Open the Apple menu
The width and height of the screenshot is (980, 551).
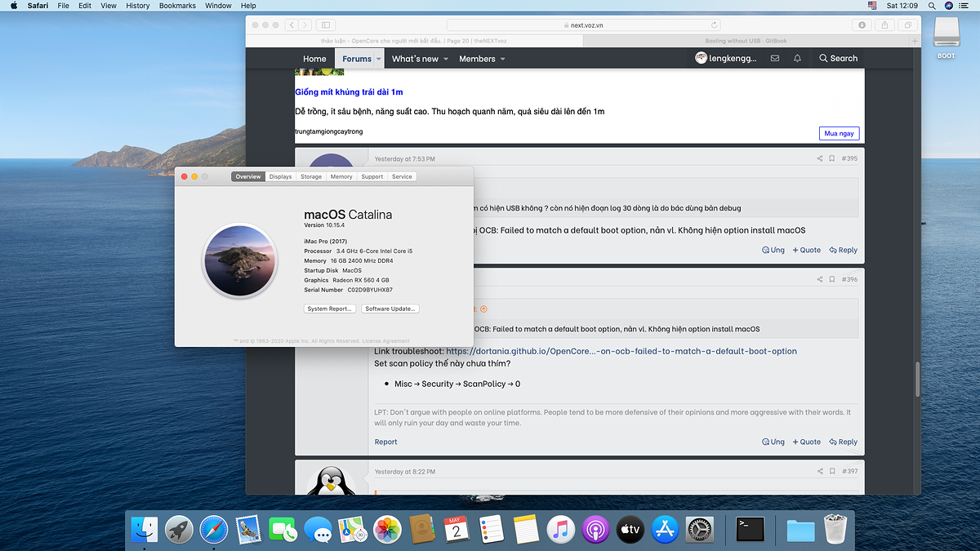click(14, 5)
